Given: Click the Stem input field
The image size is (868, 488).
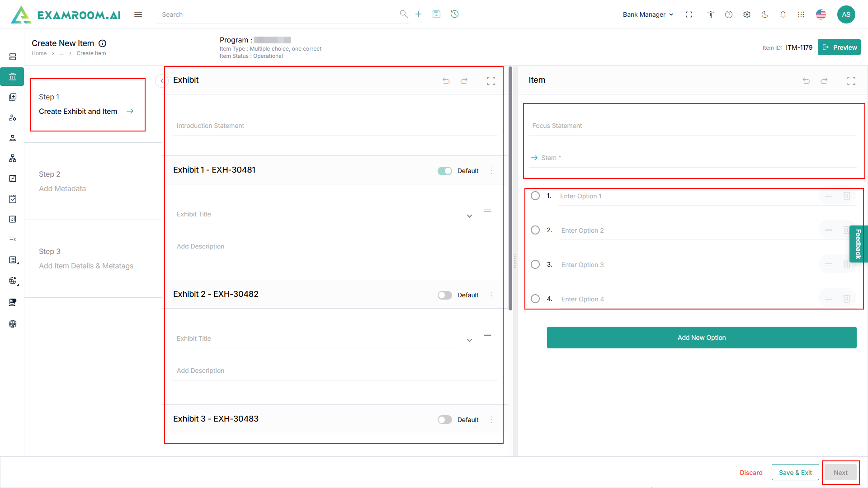Looking at the screenshot, I should tap(696, 158).
